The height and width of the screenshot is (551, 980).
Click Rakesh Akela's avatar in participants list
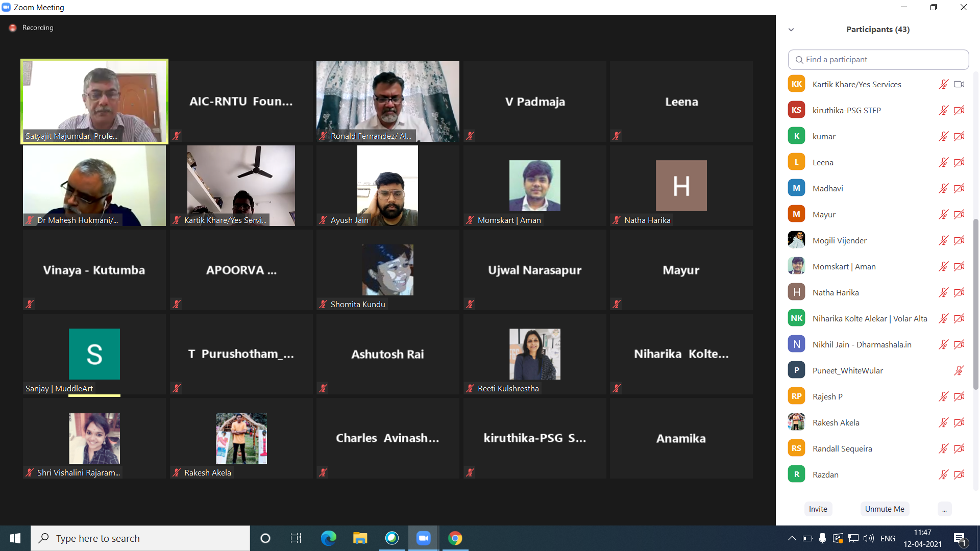click(796, 422)
